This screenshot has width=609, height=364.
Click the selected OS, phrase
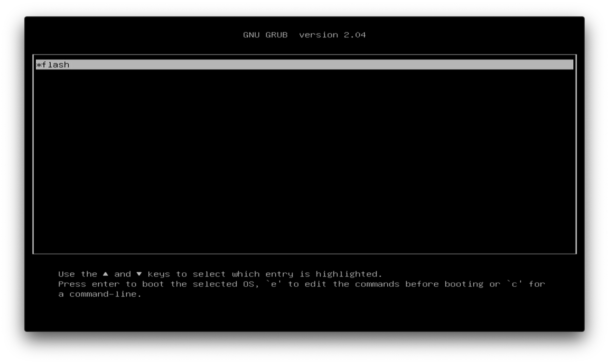tap(225, 284)
